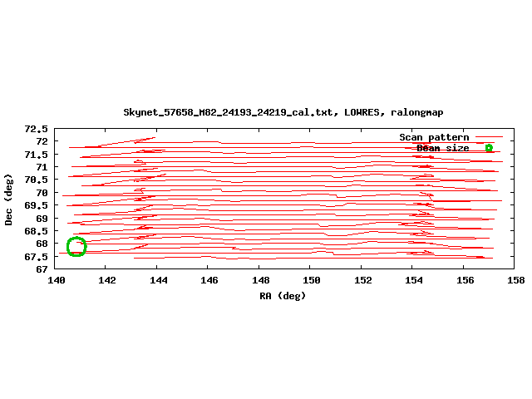
Task: Click the x-axis tick label 156
Action: click(465, 280)
